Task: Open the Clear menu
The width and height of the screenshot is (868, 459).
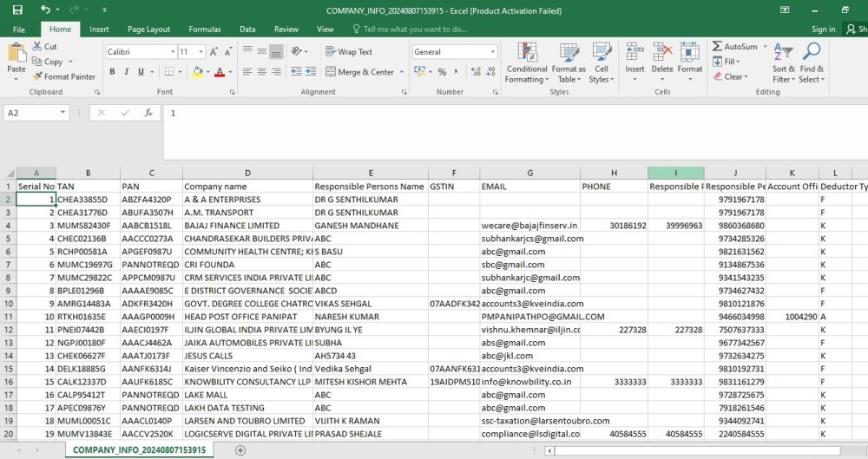Action: click(730, 76)
